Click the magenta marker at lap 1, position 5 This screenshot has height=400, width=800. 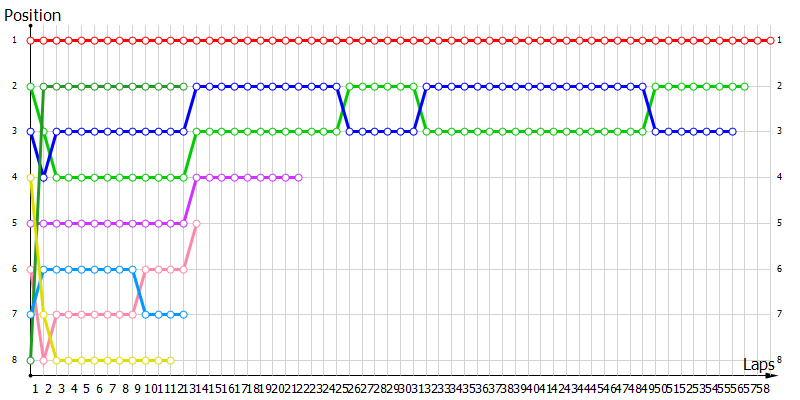click(31, 223)
